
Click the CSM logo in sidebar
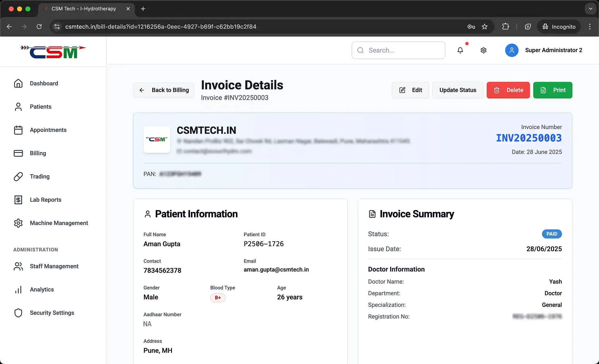click(x=53, y=52)
